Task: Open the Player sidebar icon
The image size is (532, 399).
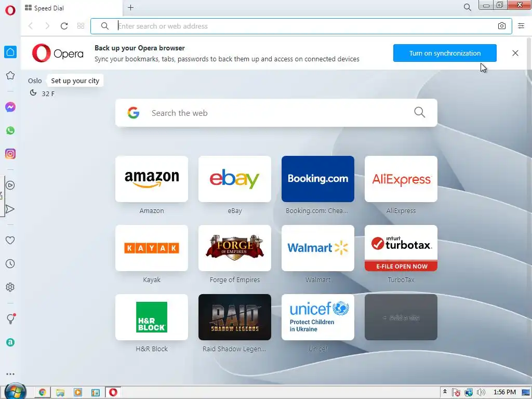Action: pyautogui.click(x=10, y=185)
